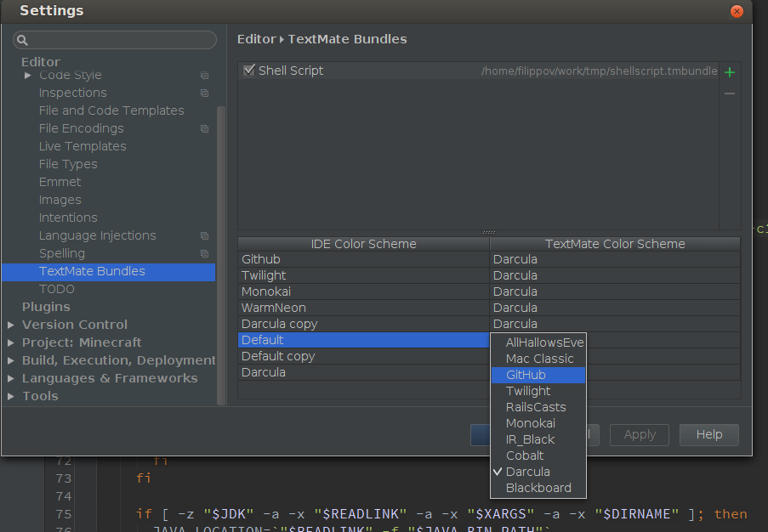The width and height of the screenshot is (768, 532).
Task: Open Spelling settings
Action: click(62, 253)
